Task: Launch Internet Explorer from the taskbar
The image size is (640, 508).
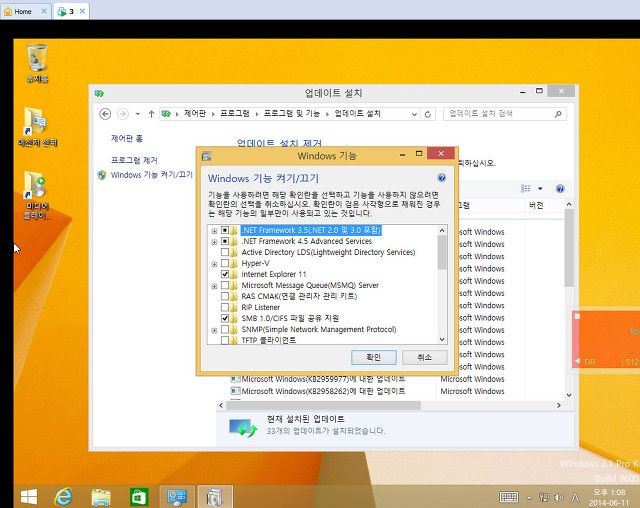Action: click(x=63, y=497)
